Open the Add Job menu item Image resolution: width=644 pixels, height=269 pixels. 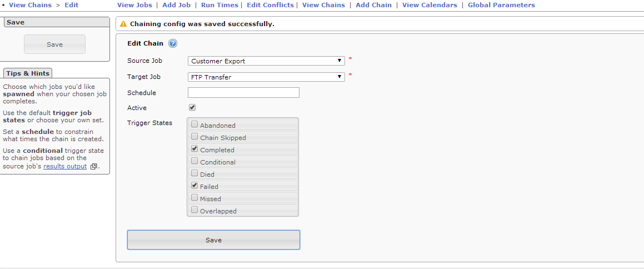176,5
